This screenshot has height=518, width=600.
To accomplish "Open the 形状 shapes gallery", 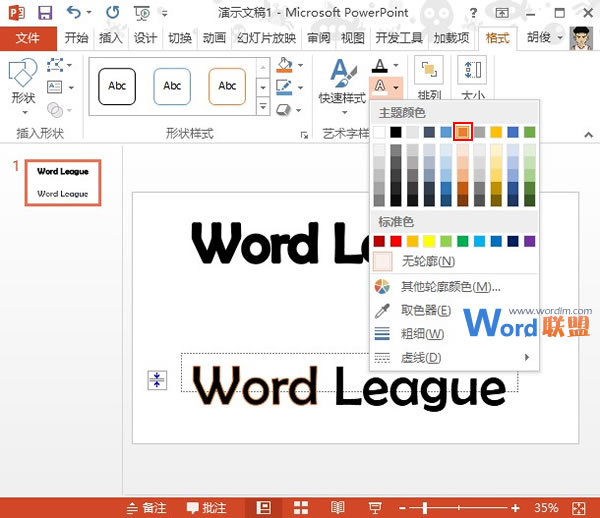I will [x=23, y=86].
